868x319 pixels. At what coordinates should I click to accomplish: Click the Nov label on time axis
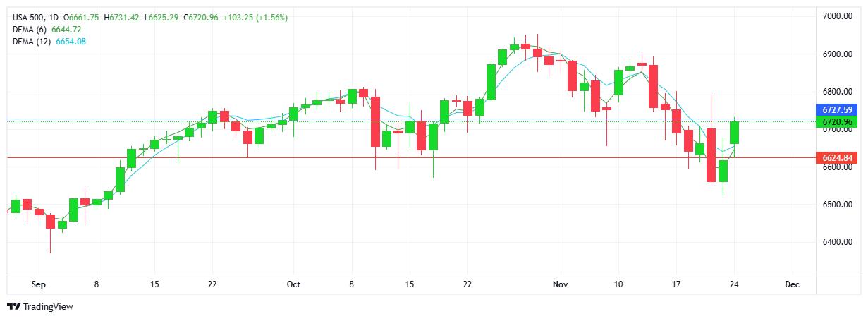pyautogui.click(x=561, y=284)
